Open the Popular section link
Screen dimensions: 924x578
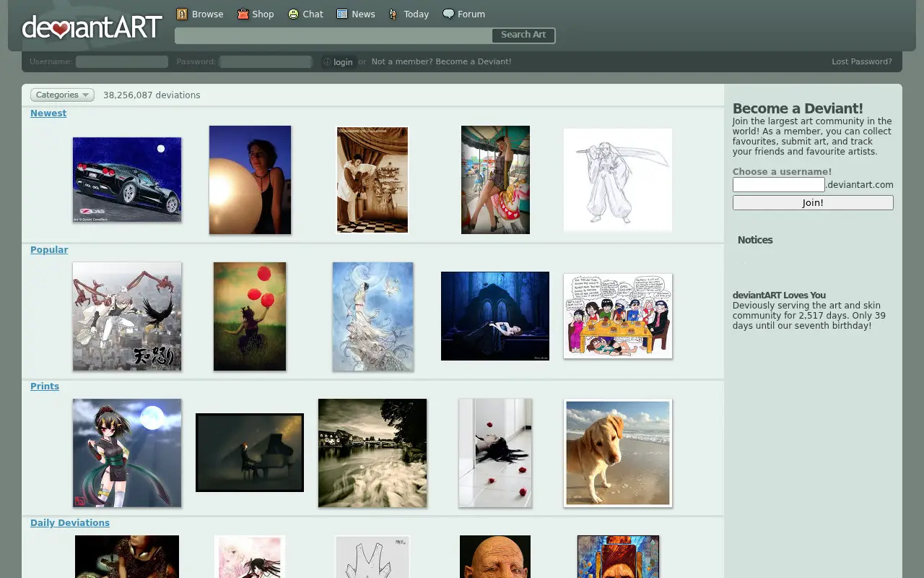click(x=49, y=250)
